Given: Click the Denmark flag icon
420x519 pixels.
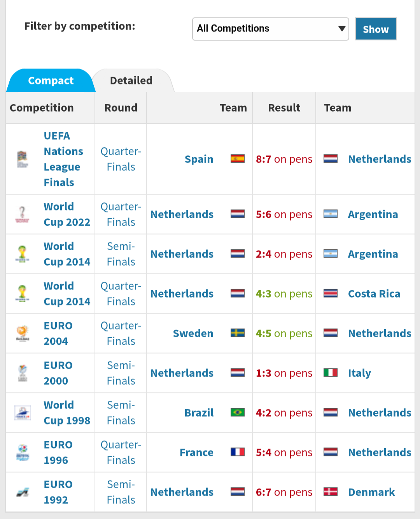Looking at the screenshot, I should [331, 492].
